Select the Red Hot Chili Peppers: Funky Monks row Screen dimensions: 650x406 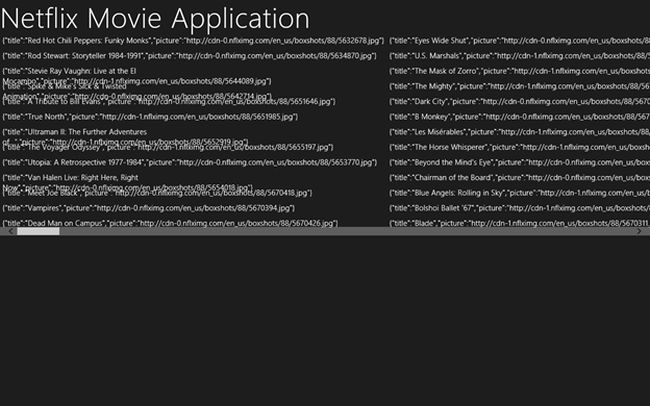[193, 41]
